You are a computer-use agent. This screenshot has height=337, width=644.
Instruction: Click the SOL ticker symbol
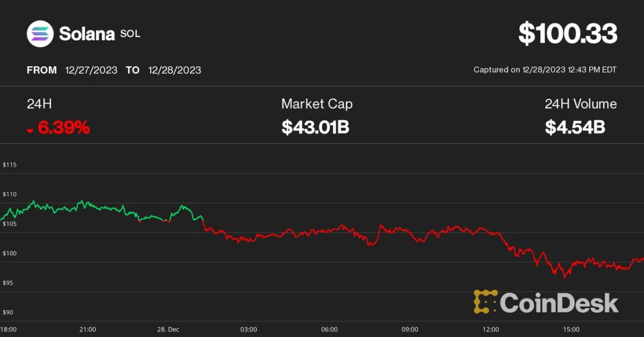130,33
